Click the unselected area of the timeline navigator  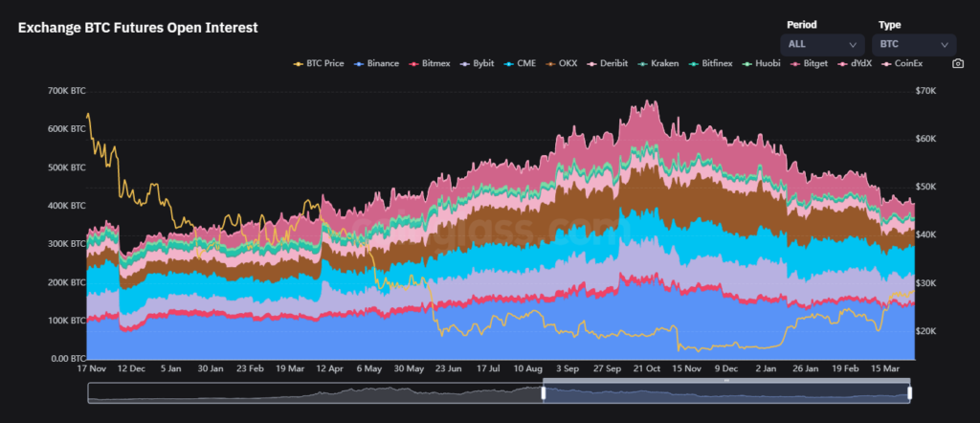(x=316, y=392)
